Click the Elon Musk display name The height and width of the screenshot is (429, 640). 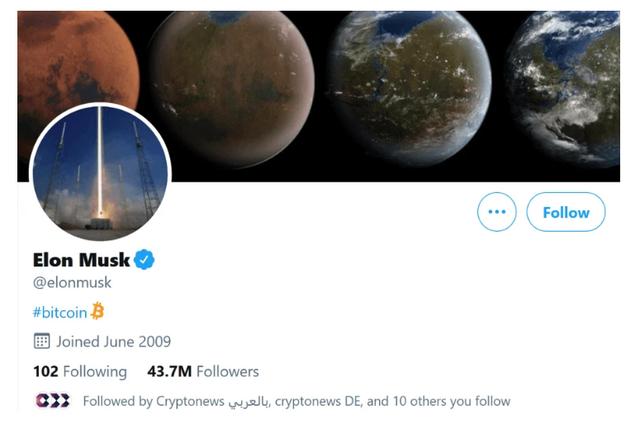[x=82, y=260]
